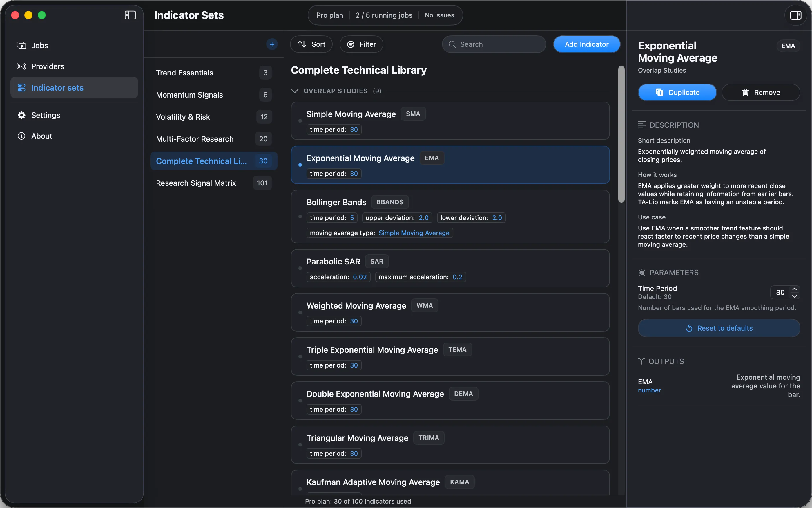Collapse the Overlap Studies section
The width and height of the screenshot is (812, 508).
[295, 91]
